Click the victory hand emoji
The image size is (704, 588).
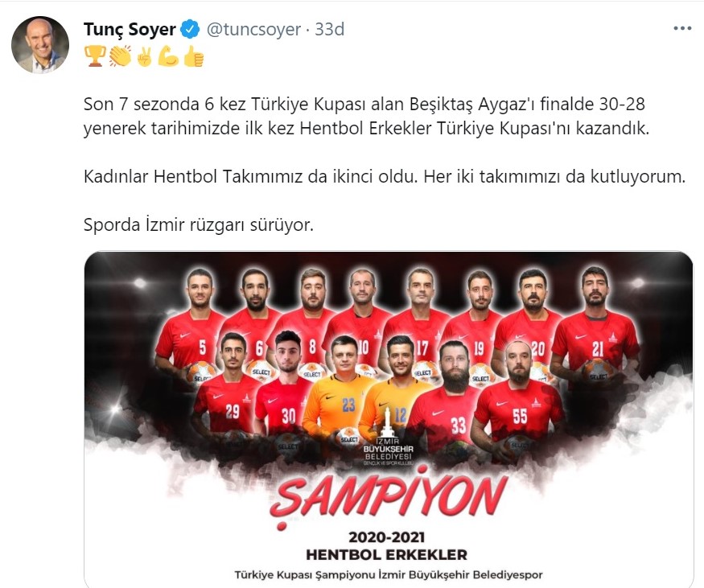click(x=144, y=56)
